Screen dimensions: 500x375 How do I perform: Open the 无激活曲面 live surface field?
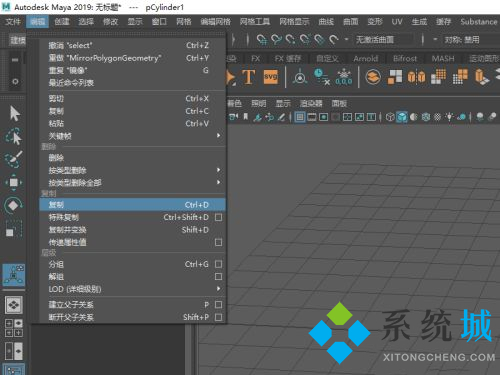click(384, 40)
